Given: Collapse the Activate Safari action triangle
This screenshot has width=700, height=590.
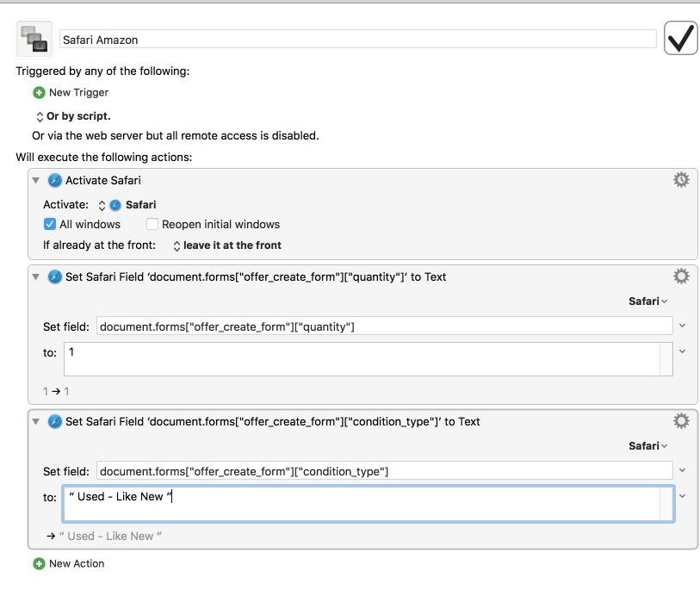Looking at the screenshot, I should click(x=35, y=180).
